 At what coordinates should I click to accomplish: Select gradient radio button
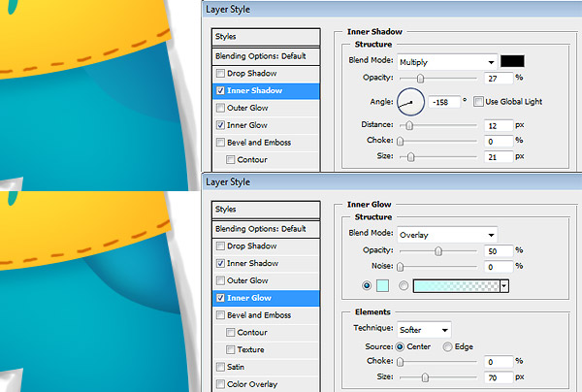(404, 285)
